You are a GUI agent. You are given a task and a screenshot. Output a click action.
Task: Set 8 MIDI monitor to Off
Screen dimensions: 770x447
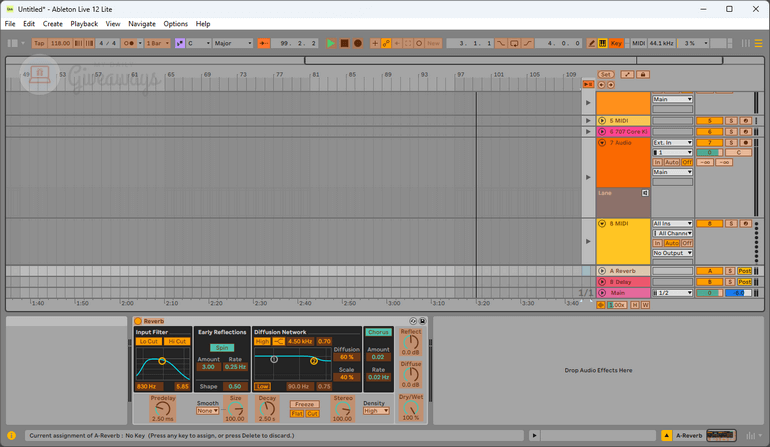point(687,243)
